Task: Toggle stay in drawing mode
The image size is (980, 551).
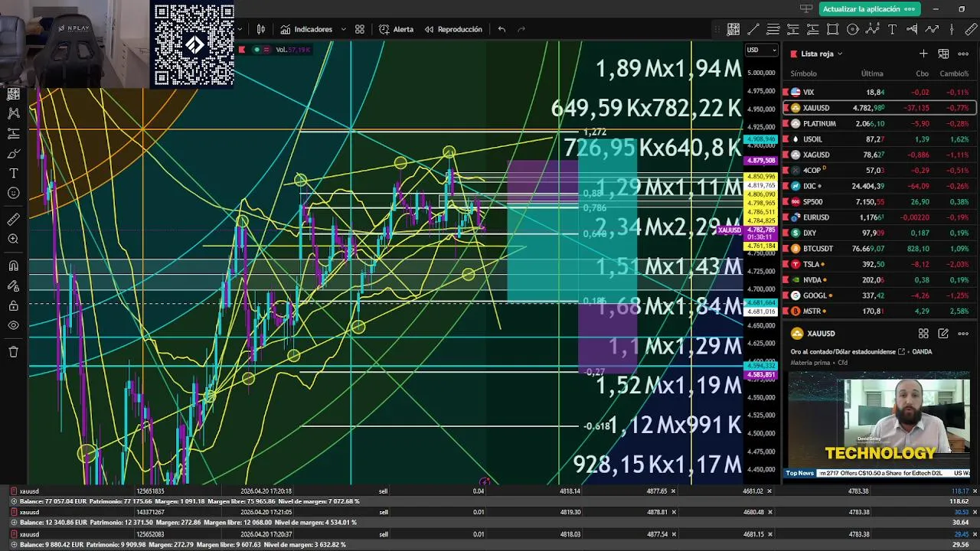Action: pos(13,286)
